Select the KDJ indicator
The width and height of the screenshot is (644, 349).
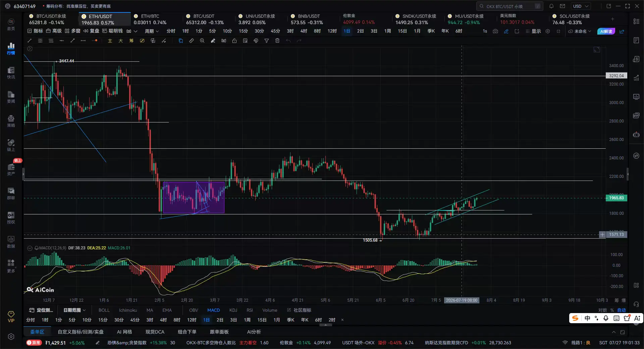[233, 310]
